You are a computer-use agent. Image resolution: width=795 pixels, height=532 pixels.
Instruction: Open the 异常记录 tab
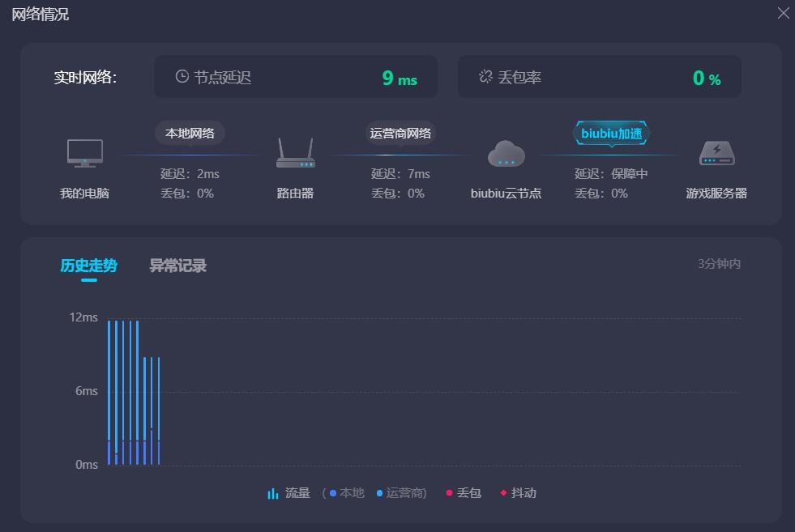(177, 266)
